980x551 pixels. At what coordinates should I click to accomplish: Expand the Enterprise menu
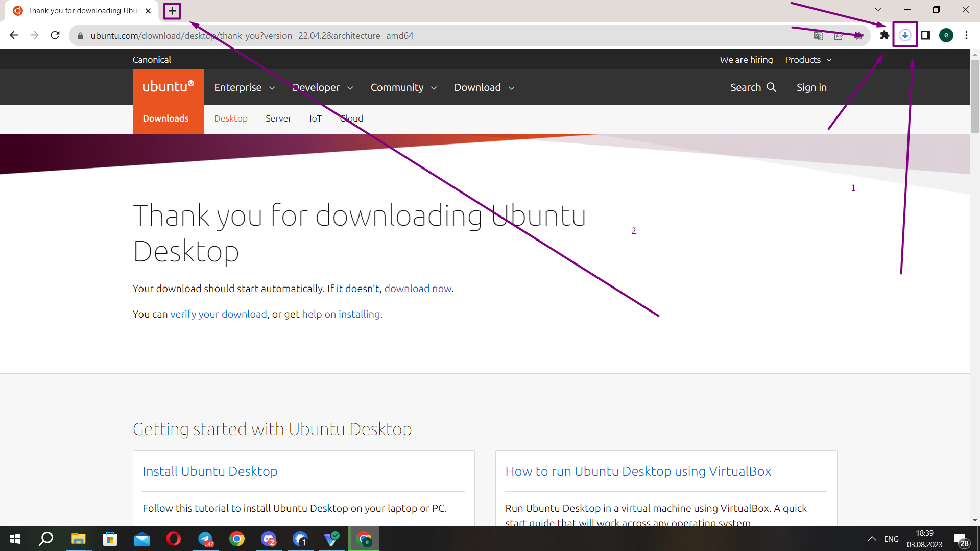245,87
